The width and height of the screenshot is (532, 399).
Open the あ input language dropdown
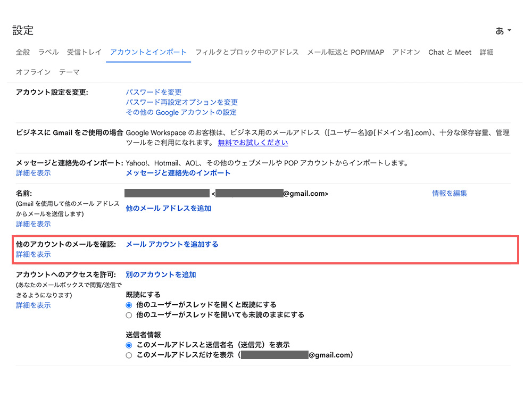point(503,31)
